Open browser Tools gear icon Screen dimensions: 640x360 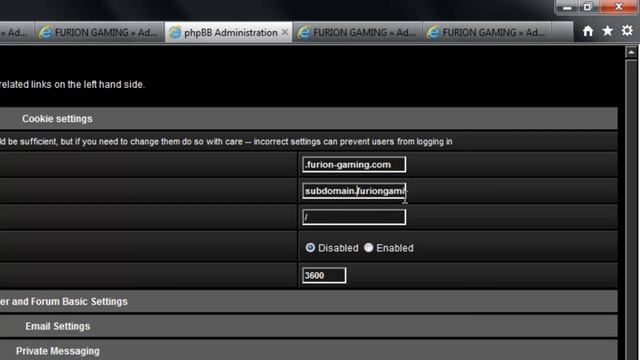tap(627, 31)
